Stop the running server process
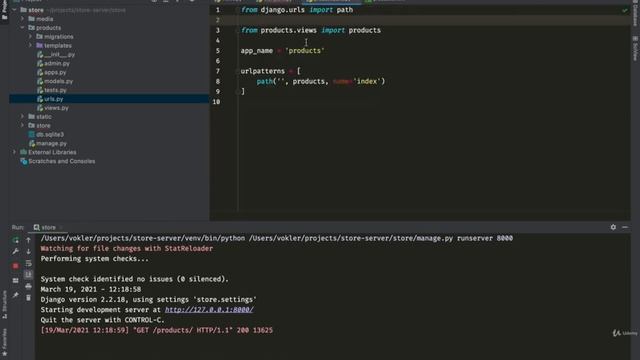This screenshot has height=360, width=640. (16, 266)
